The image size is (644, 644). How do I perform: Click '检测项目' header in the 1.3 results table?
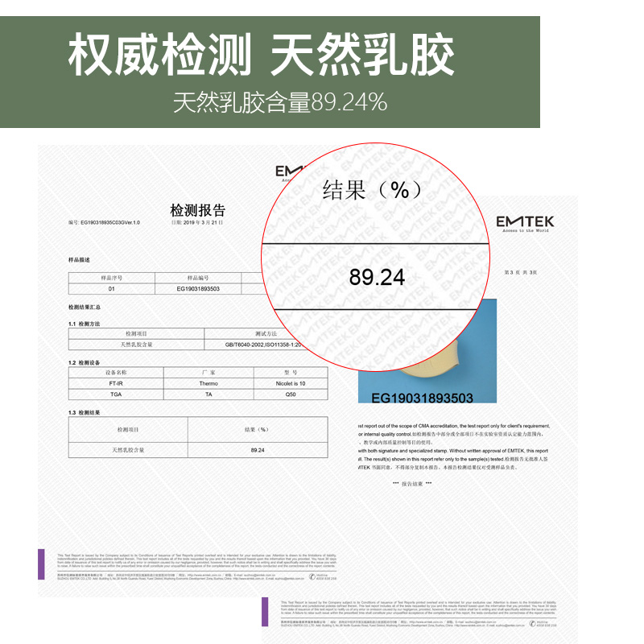coord(128,430)
